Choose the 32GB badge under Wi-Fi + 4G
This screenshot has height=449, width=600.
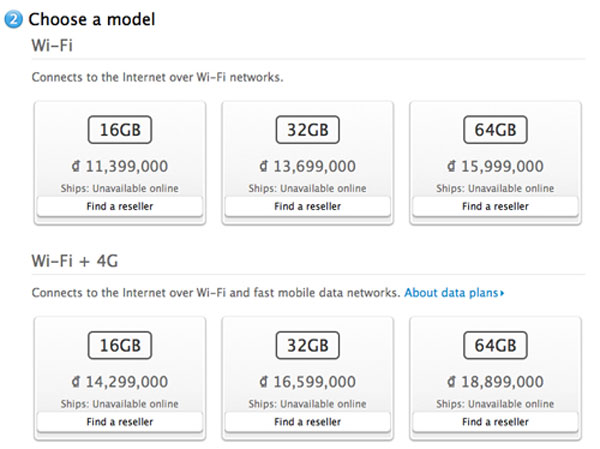307,347
